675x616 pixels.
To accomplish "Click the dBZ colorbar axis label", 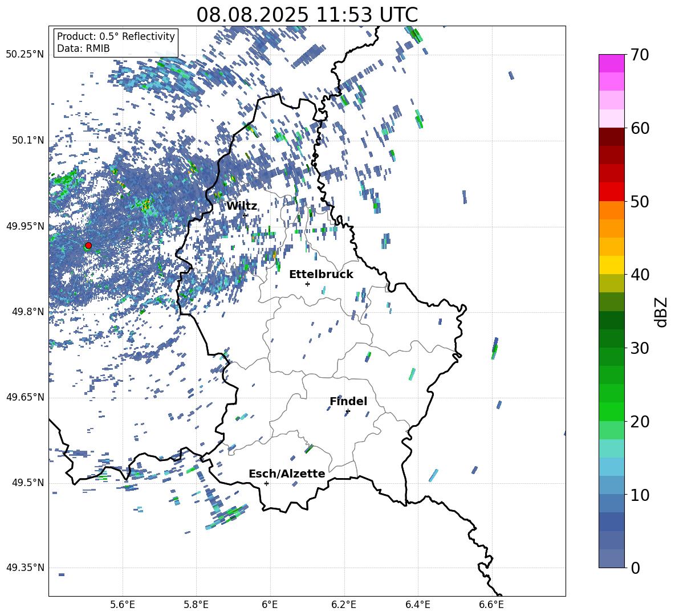I will [x=662, y=312].
